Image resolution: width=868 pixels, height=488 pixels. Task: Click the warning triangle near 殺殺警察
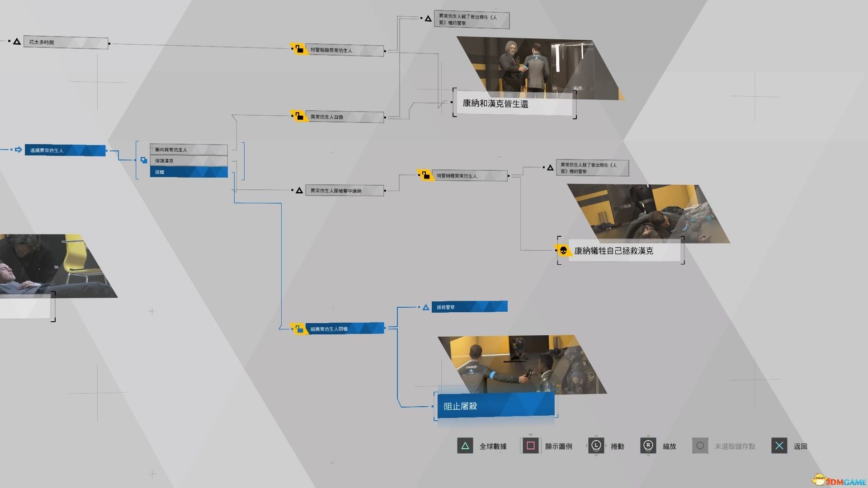424,307
